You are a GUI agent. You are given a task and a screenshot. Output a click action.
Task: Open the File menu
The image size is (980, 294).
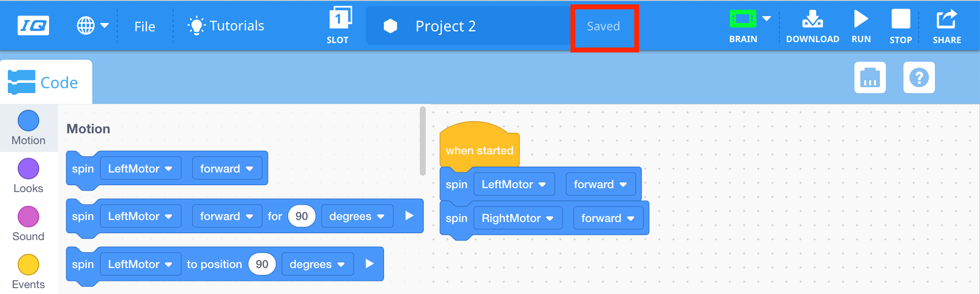[x=145, y=26]
